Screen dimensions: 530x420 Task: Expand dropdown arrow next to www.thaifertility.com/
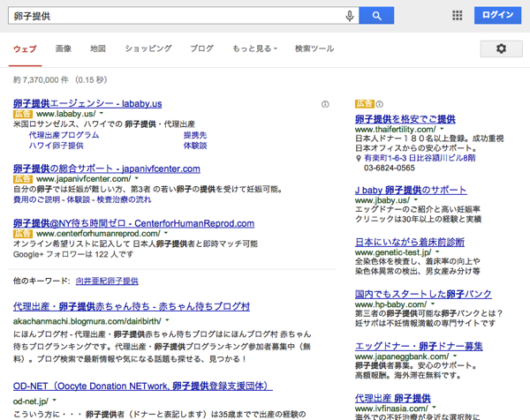(442, 129)
